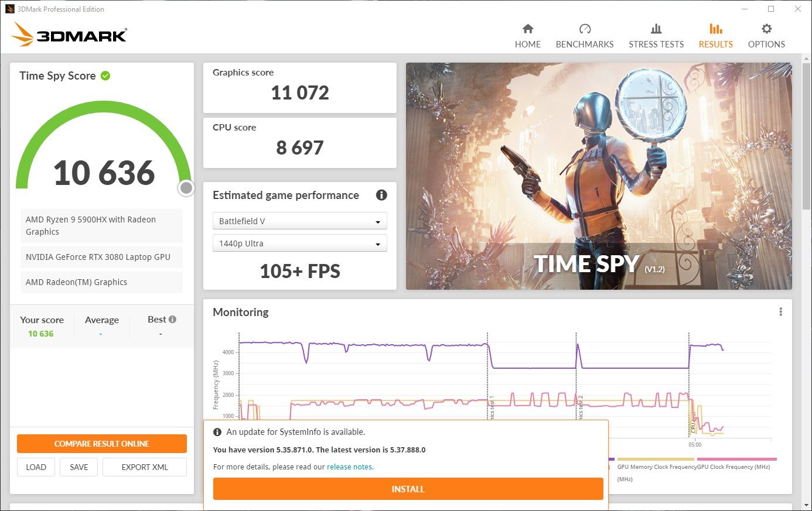Image resolution: width=812 pixels, height=511 pixels.
Task: Click NVIDIA GeForce RTX 3080 Laptop GPU entry
Action: (x=102, y=257)
